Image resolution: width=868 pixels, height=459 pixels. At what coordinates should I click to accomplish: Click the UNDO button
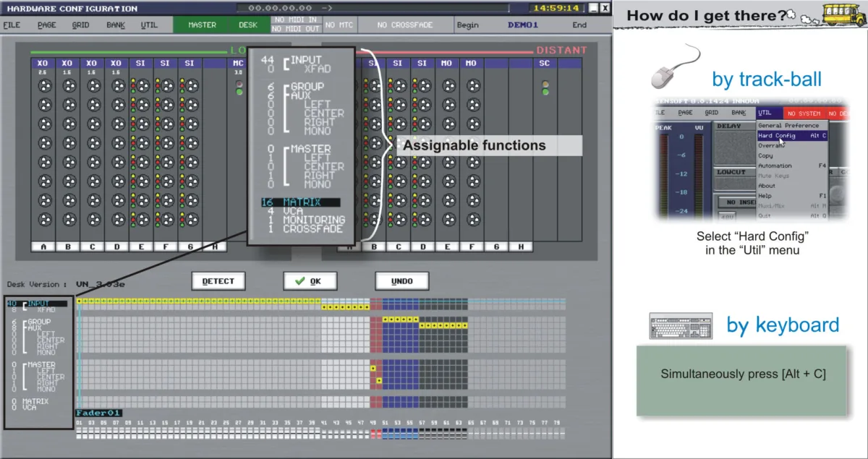pos(401,280)
